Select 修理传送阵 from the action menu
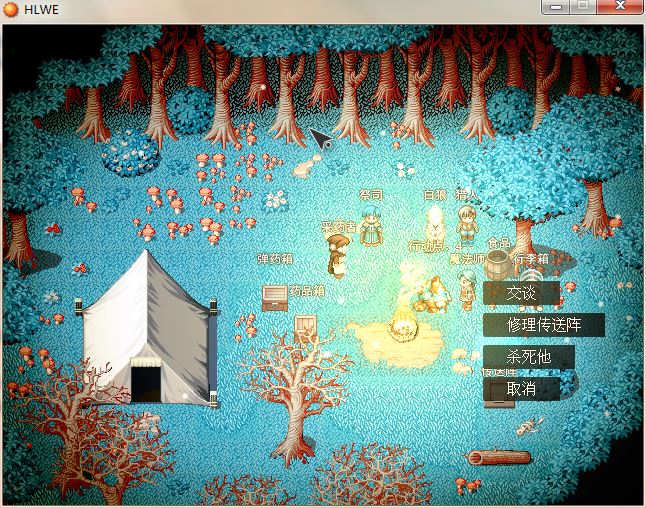The height and width of the screenshot is (508, 646). coord(544,325)
